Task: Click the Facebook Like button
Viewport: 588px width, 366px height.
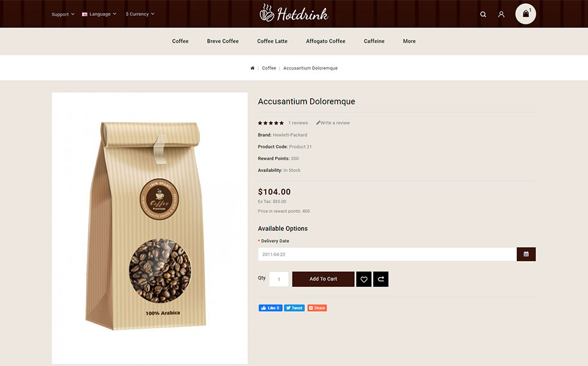Action: pyautogui.click(x=271, y=308)
